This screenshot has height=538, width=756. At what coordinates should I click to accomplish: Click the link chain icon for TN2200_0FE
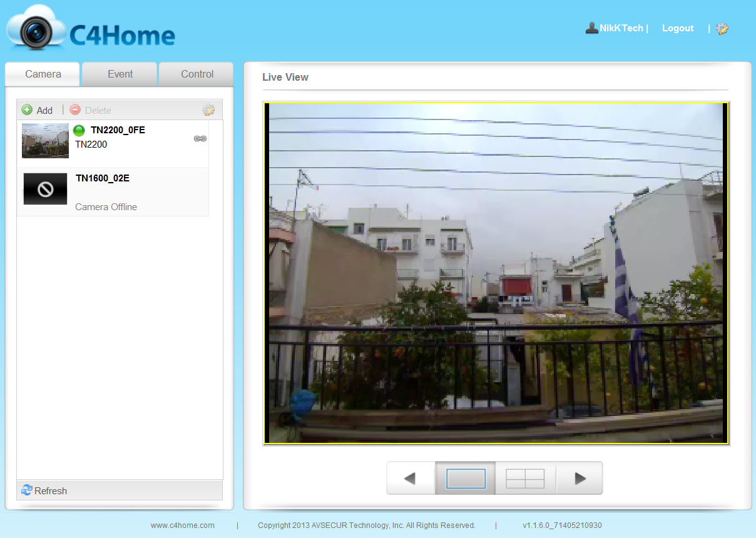click(x=200, y=139)
